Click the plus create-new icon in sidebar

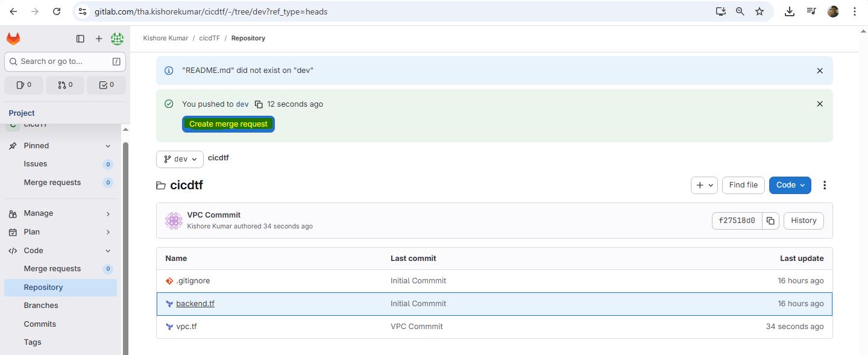(x=99, y=39)
